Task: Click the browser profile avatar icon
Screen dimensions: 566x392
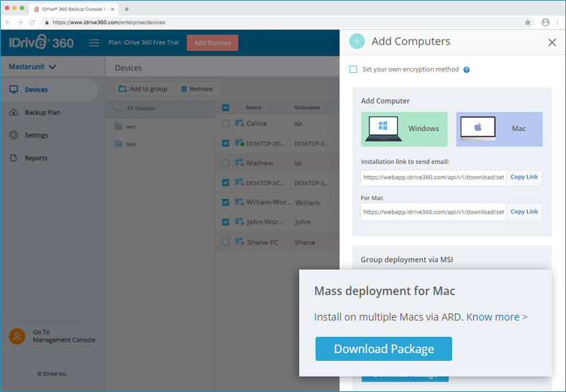Action: [545, 23]
